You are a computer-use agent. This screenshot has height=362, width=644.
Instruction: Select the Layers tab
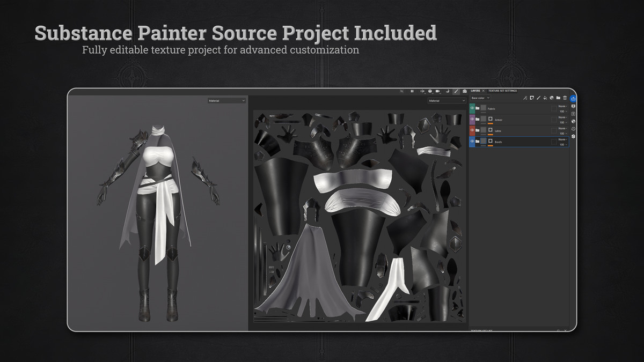(x=475, y=91)
